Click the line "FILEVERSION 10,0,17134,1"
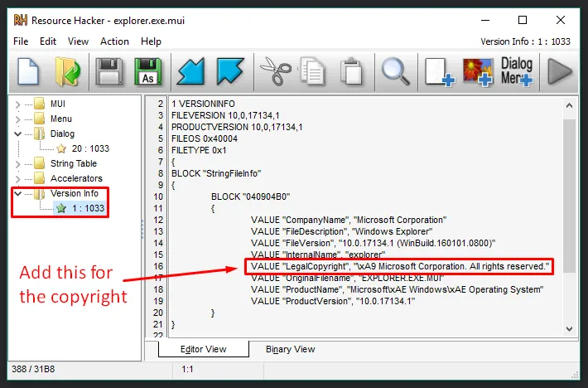Screen dimensions: 588x388 point(225,115)
